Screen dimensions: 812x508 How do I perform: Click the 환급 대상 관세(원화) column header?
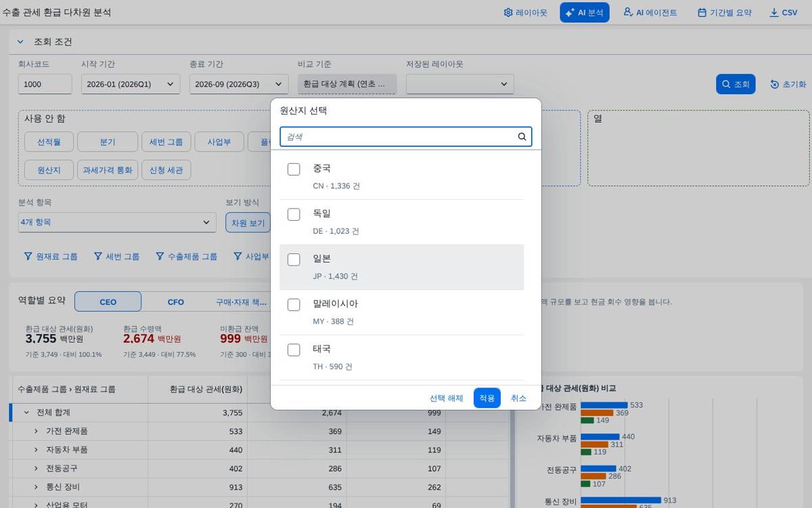198,389
